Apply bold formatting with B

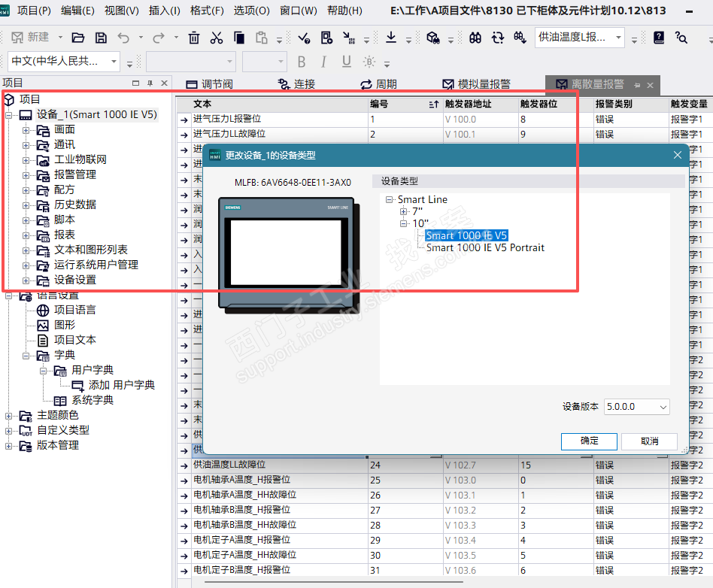(x=301, y=62)
